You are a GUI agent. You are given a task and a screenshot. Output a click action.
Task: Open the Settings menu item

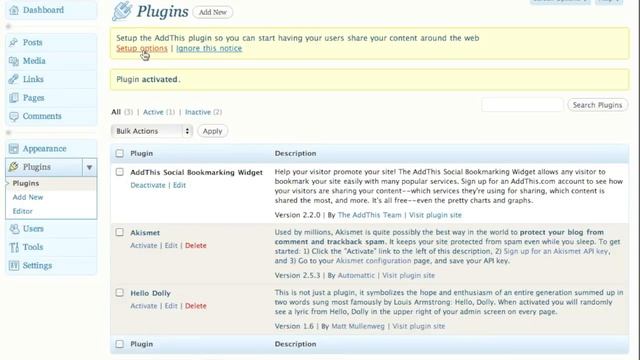(37, 266)
